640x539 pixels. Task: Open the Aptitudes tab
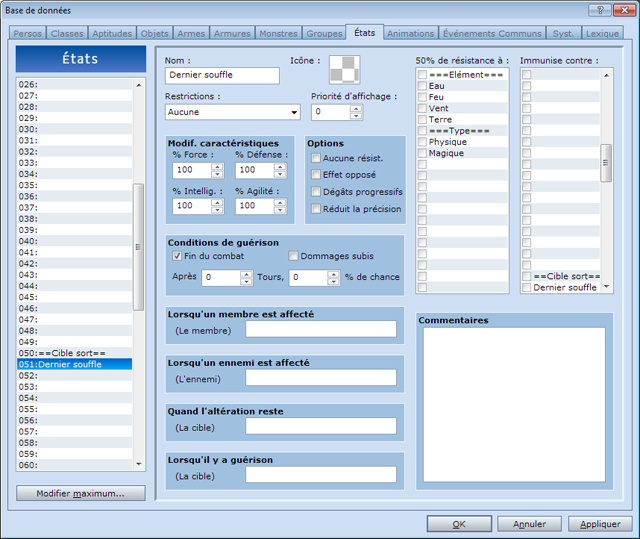[x=112, y=33]
